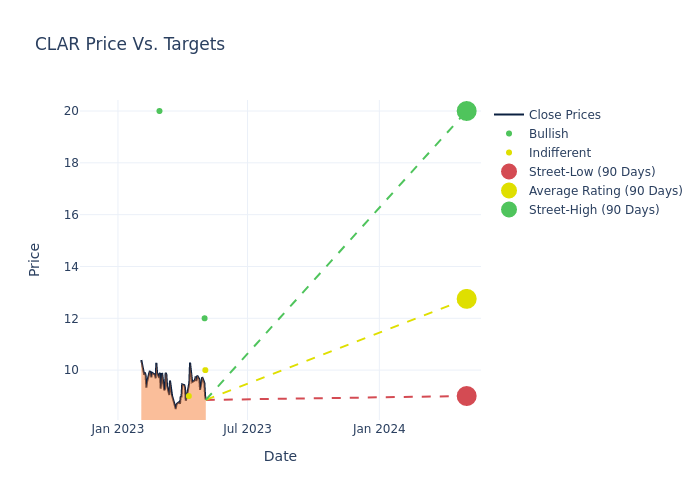Select the large green Street-High target point
The image size is (700, 500).
point(466,111)
